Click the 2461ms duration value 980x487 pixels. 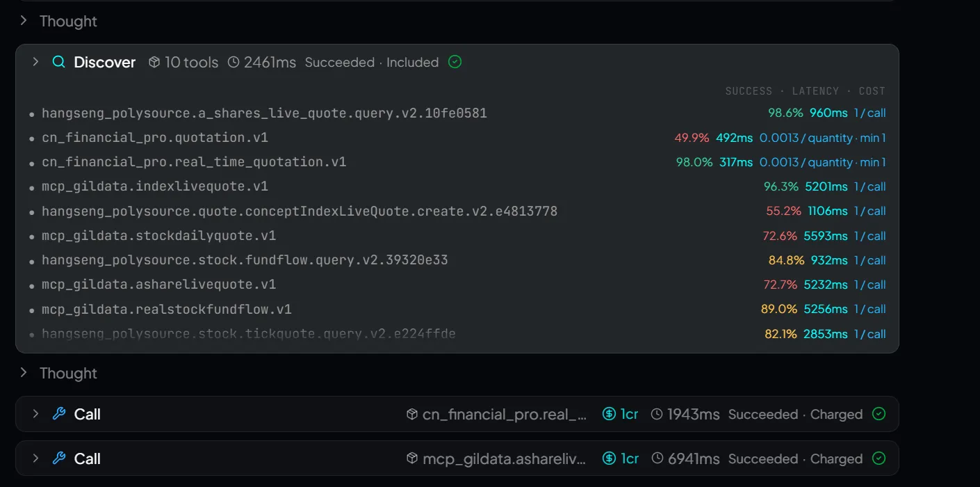coord(270,62)
